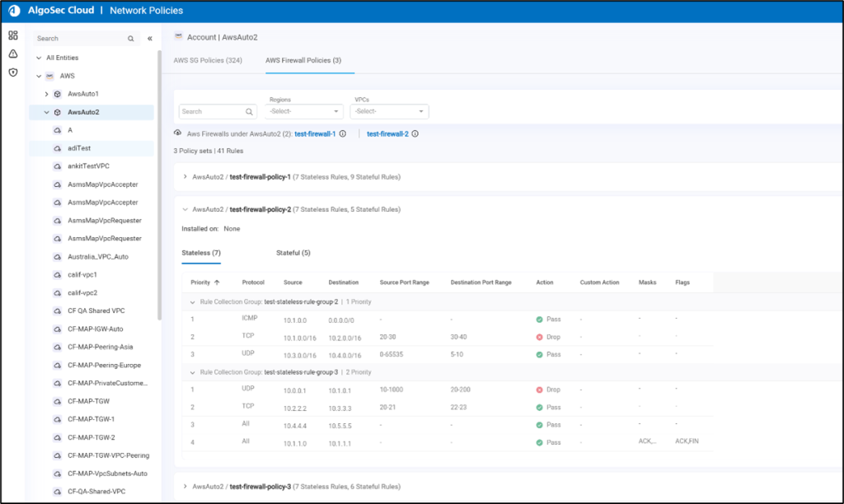Select calif-vpc1 in the entity tree
The image size is (844, 504).
tap(82, 274)
